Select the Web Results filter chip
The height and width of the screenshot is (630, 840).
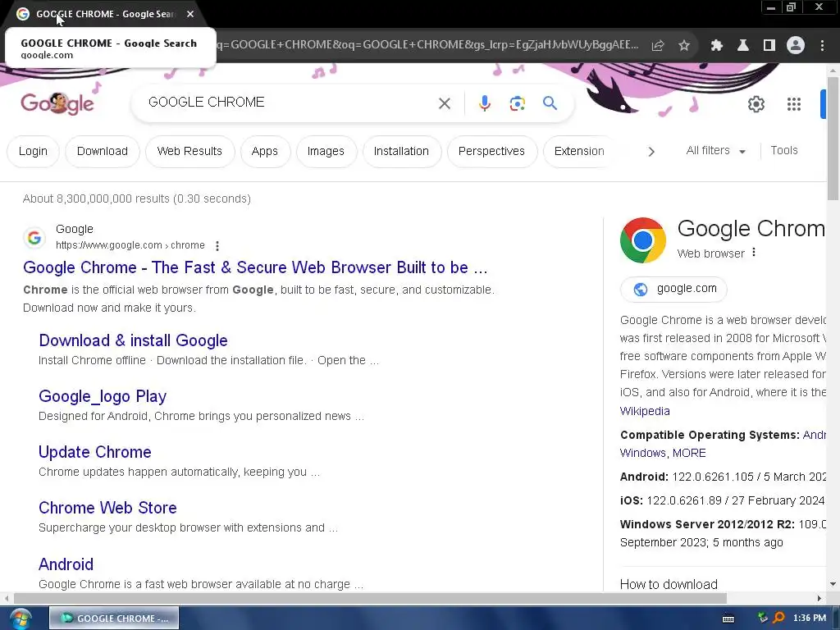189,152
